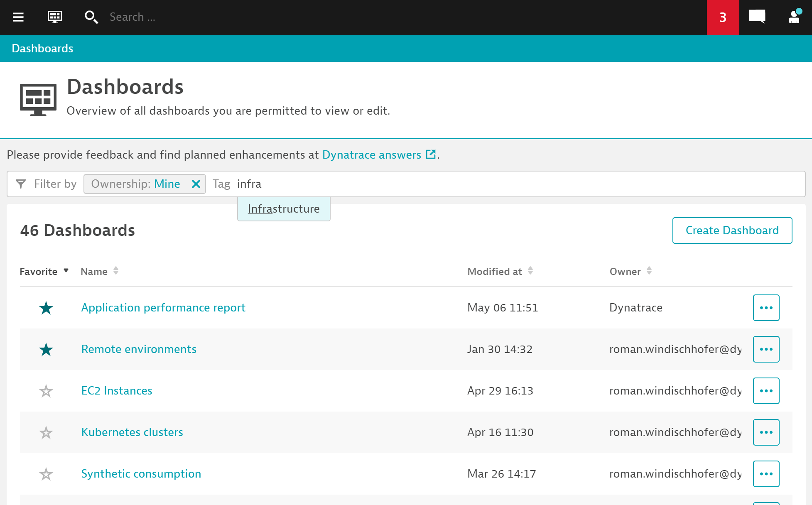Click the Filter by label
The image size is (812, 505).
tap(55, 184)
